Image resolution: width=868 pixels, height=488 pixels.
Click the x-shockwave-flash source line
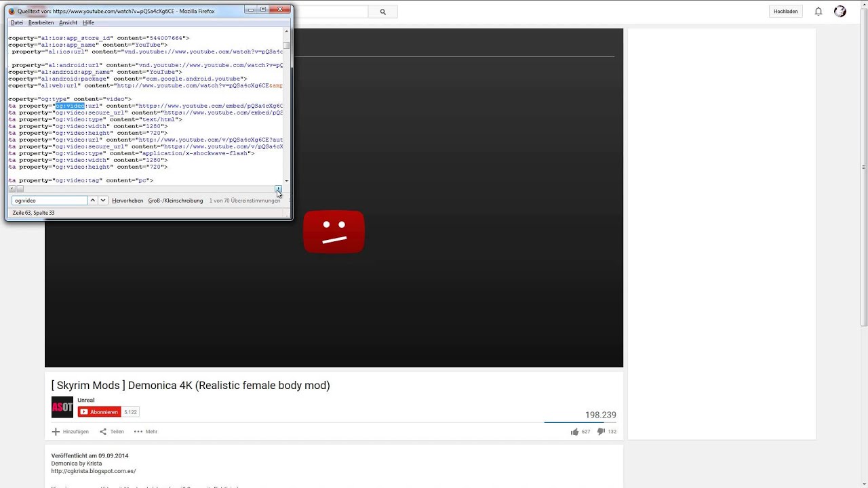click(132, 153)
